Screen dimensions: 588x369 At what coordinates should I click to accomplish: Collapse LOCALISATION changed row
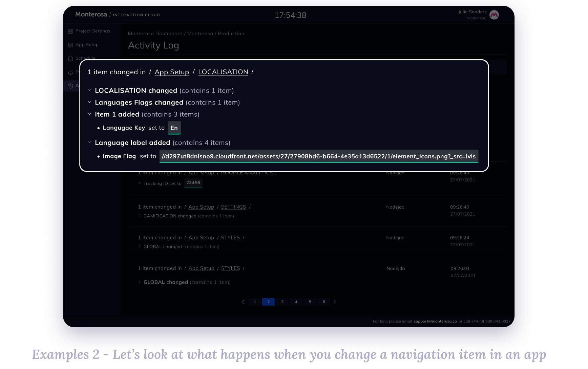coord(89,90)
